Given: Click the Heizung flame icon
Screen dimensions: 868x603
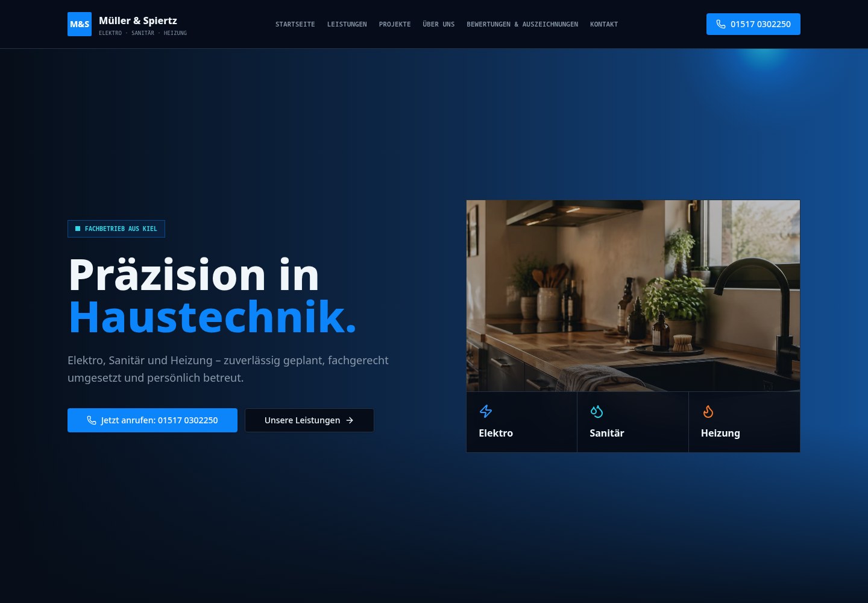Looking at the screenshot, I should coord(708,411).
